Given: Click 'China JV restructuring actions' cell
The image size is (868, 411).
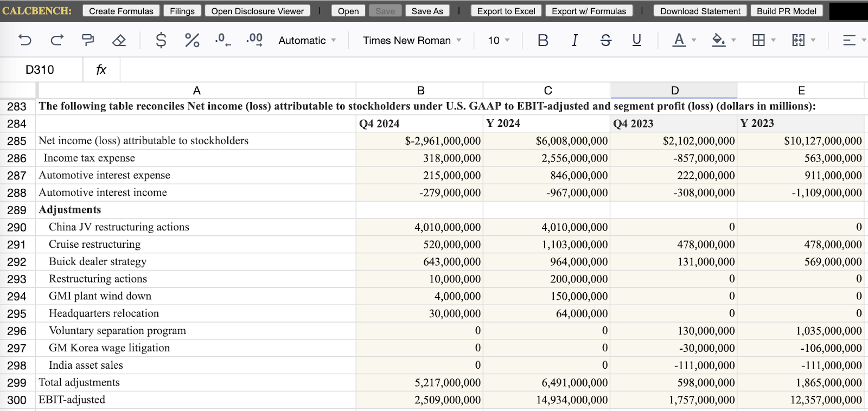Looking at the screenshot, I should coord(196,227).
